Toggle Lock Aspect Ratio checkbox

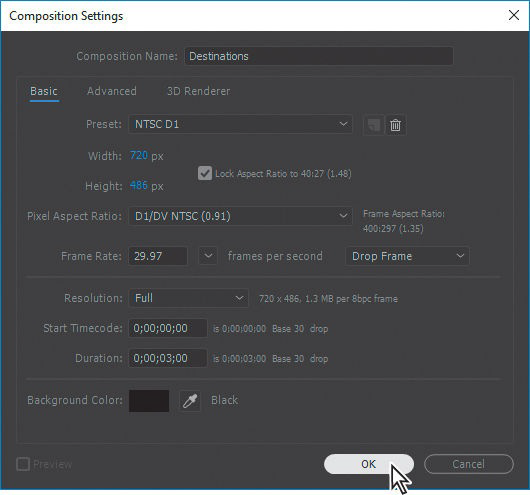click(x=205, y=173)
